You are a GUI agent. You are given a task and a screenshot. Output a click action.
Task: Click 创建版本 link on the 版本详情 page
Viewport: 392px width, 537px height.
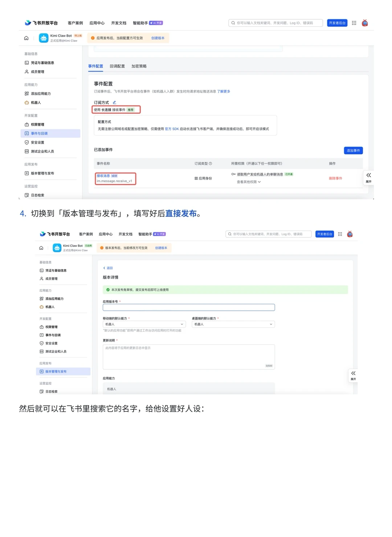[x=161, y=248]
